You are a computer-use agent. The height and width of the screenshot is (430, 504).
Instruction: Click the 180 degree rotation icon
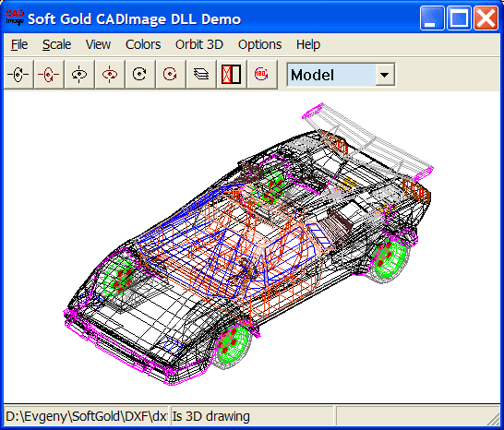(261, 75)
